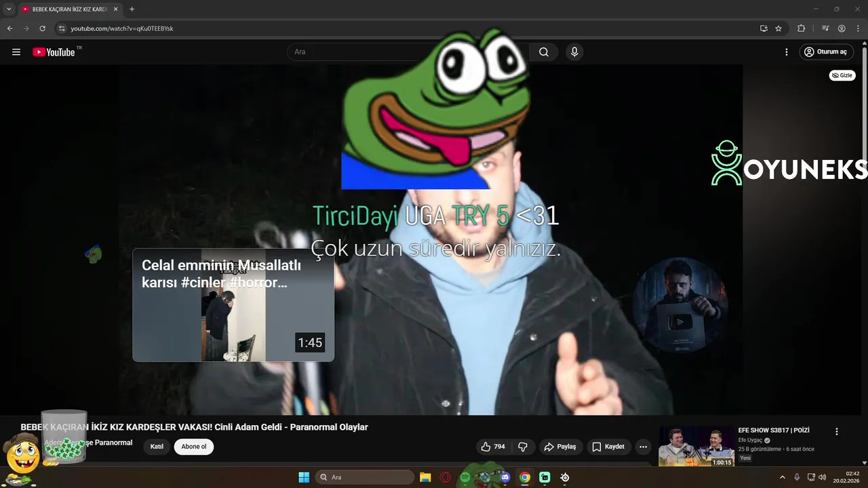Open Opera browser from taskbar
Image resolution: width=868 pixels, height=488 pixels.
pyautogui.click(x=446, y=477)
